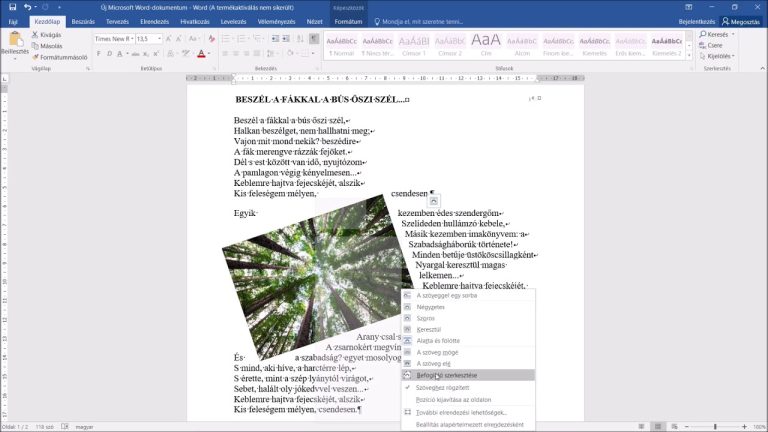
Task: Toggle italic (D) formatting
Action: (x=109, y=53)
